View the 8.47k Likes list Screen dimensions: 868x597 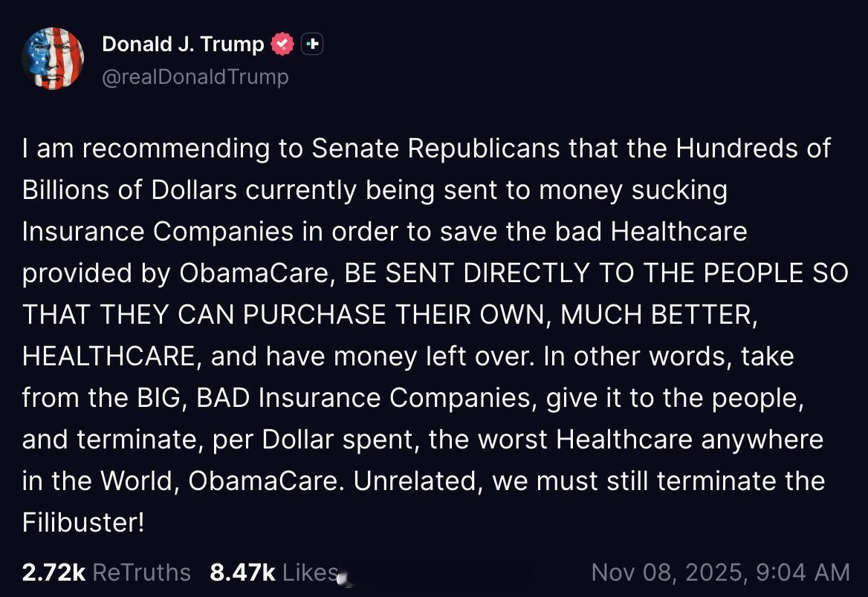click(274, 572)
